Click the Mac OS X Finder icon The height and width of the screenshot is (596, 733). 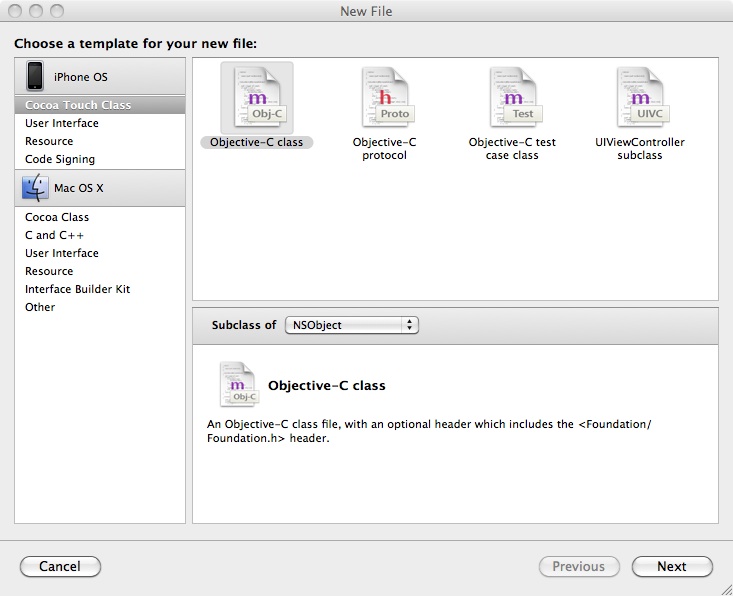click(x=35, y=187)
